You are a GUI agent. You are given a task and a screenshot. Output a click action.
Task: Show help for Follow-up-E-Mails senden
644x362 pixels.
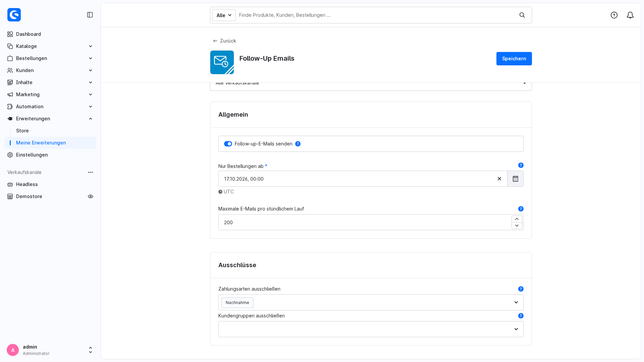298,144
